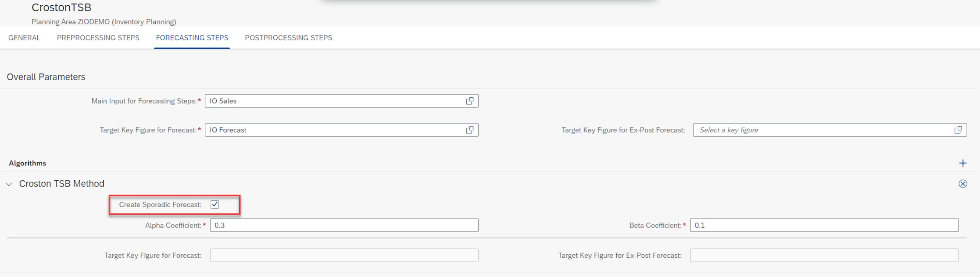
Task: Remove the Croston TSB Method algorithm
Action: click(963, 184)
